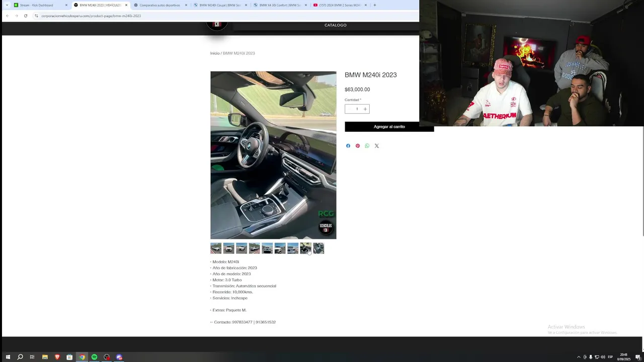Click the microphone tray icon
This screenshot has width=644, height=362.
591,357
